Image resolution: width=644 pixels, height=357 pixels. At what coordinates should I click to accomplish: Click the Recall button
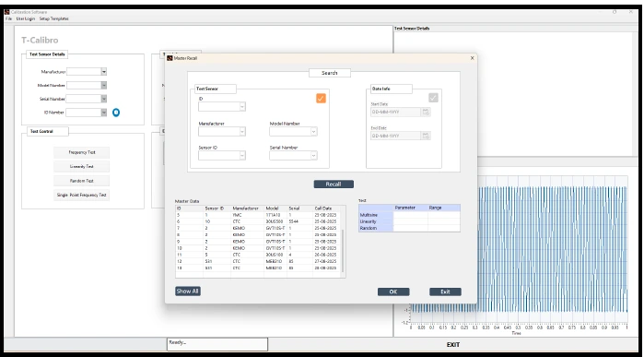click(x=334, y=184)
